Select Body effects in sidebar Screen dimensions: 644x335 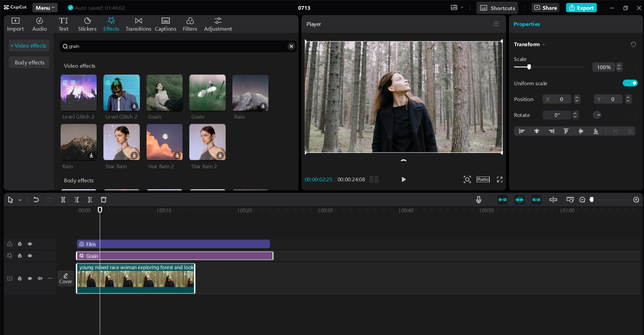click(x=29, y=62)
